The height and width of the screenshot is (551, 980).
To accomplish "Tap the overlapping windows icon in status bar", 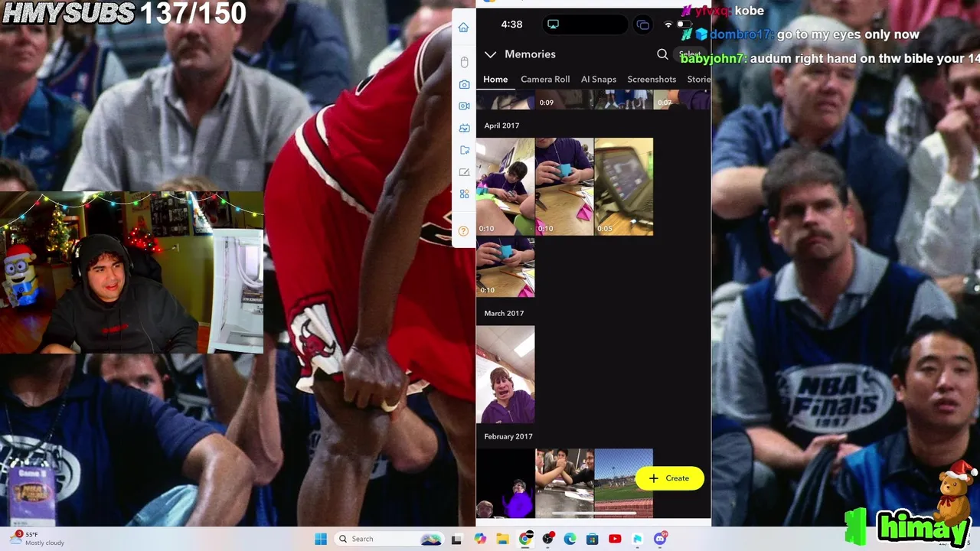I will pyautogui.click(x=642, y=24).
